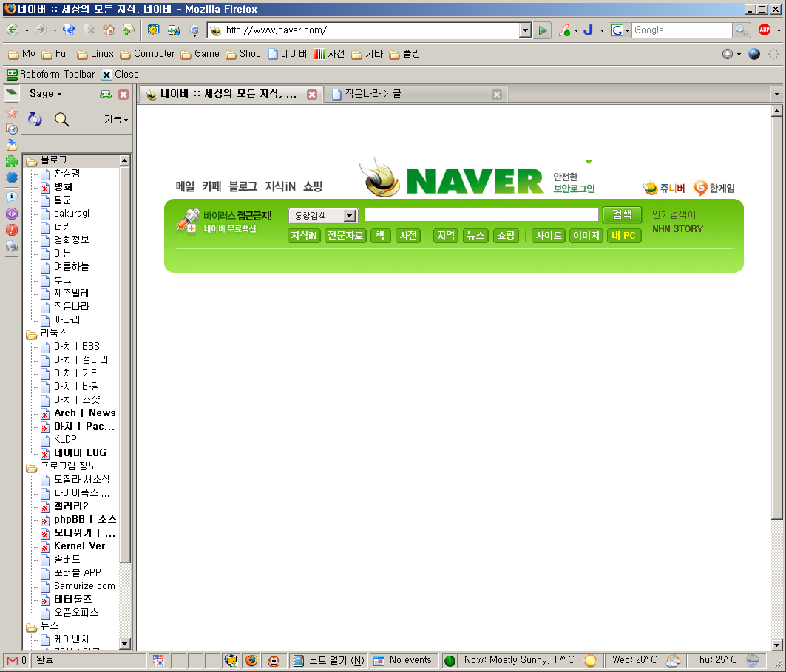The height and width of the screenshot is (672, 786).
Task: Toggle the blue J JavaScript icon
Action: (x=589, y=30)
